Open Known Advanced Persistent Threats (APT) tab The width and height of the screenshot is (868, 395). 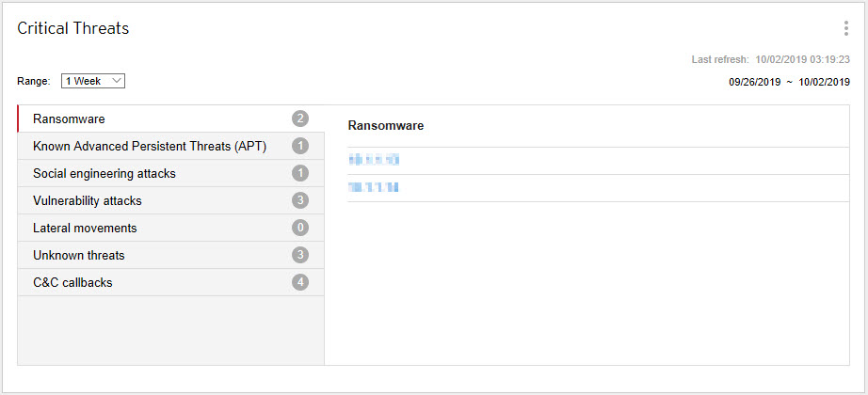pyautogui.click(x=150, y=146)
